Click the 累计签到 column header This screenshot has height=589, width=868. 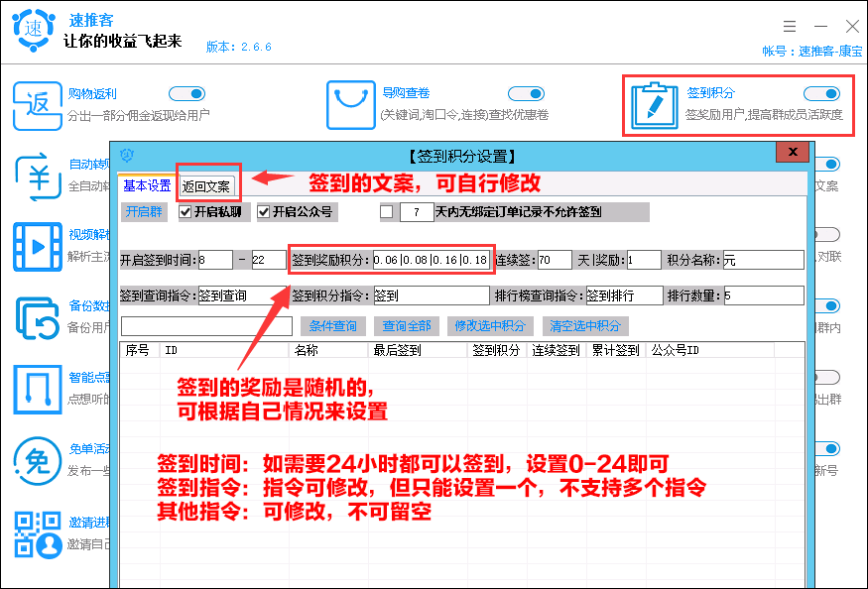coord(616,350)
